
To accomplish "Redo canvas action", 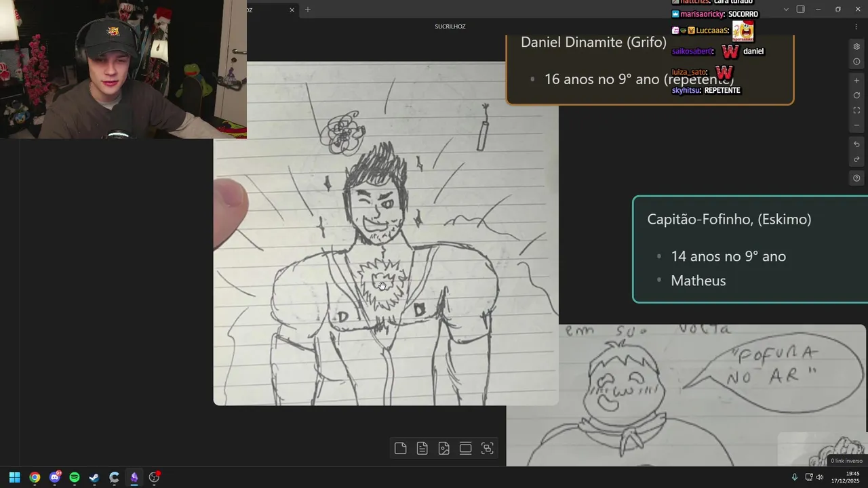I will click(x=856, y=159).
